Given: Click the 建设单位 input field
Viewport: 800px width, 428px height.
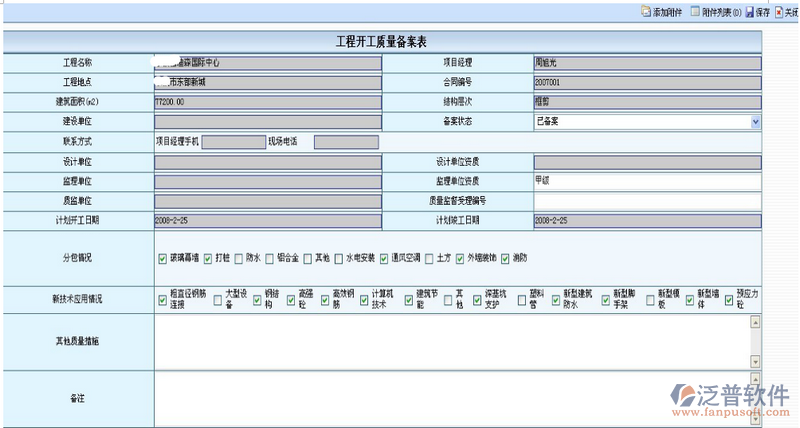Looking at the screenshot, I should point(267,121).
